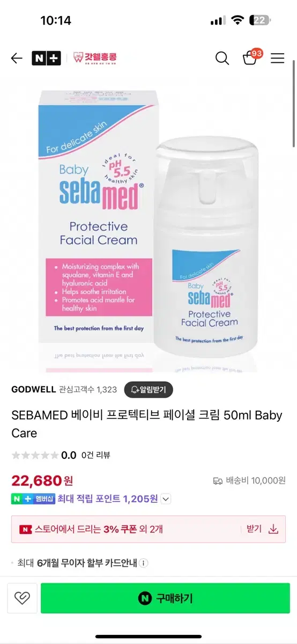
Task: Tap the back arrow icon
Action: (x=17, y=58)
